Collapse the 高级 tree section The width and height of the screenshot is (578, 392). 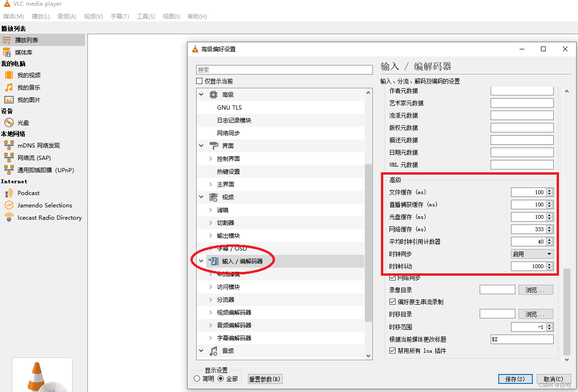pyautogui.click(x=201, y=95)
